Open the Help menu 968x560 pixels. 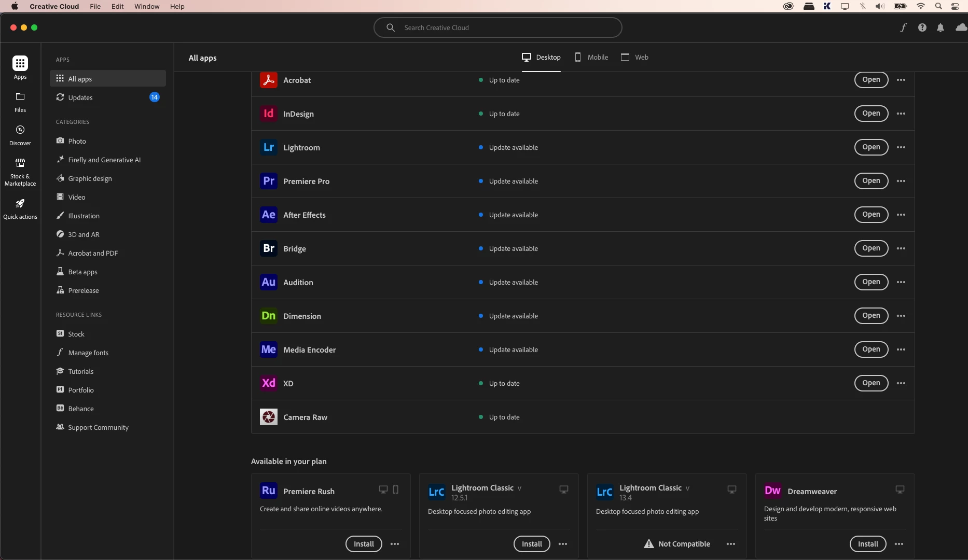(x=177, y=6)
